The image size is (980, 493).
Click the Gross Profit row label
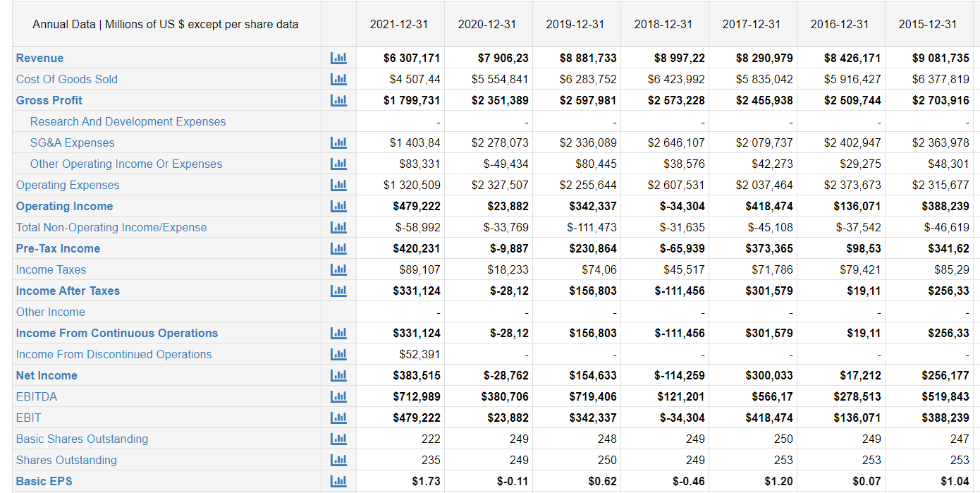point(49,100)
